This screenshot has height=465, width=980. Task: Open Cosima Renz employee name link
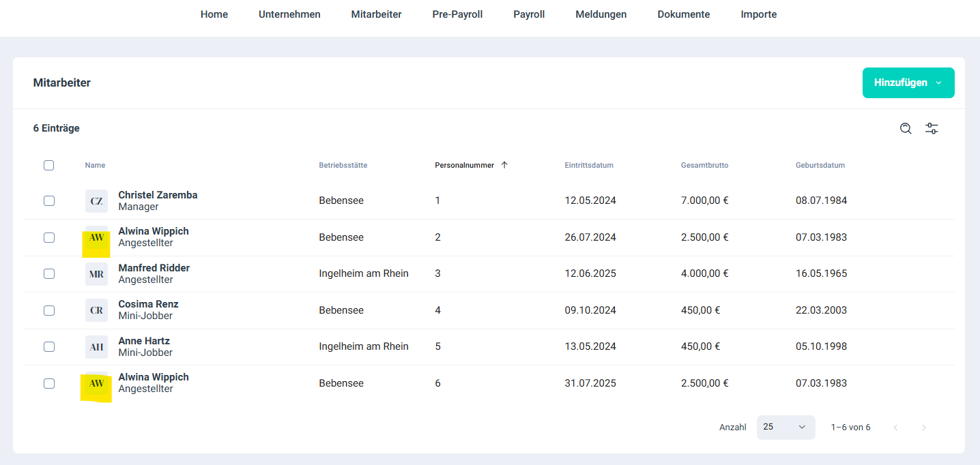(148, 304)
